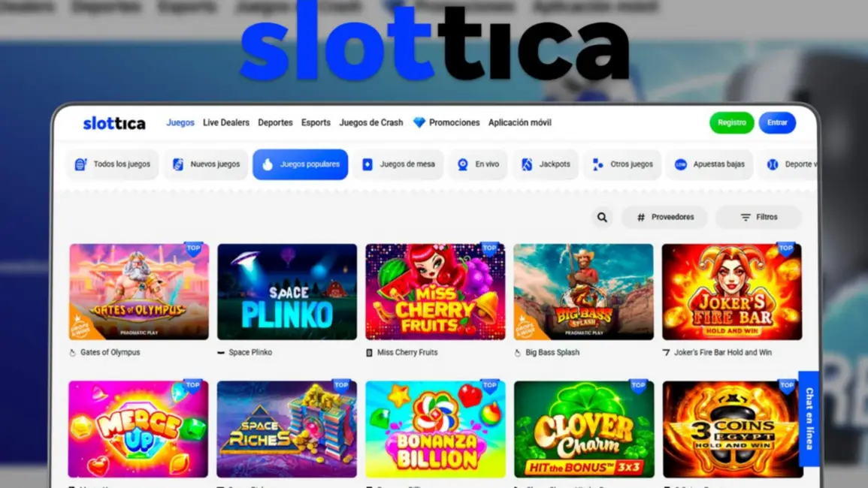Click the search magnifier icon
The width and height of the screenshot is (868, 488).
point(602,218)
